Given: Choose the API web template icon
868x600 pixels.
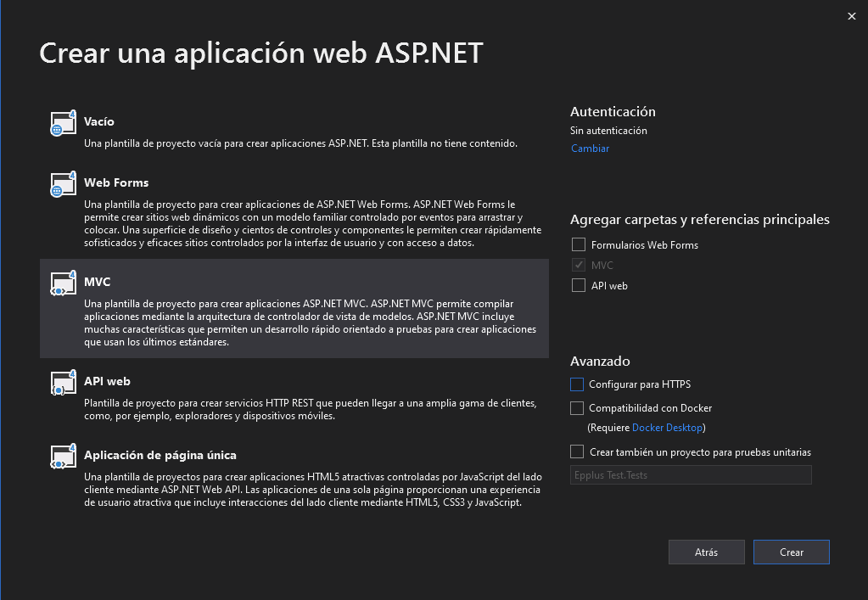Looking at the screenshot, I should click(63, 383).
